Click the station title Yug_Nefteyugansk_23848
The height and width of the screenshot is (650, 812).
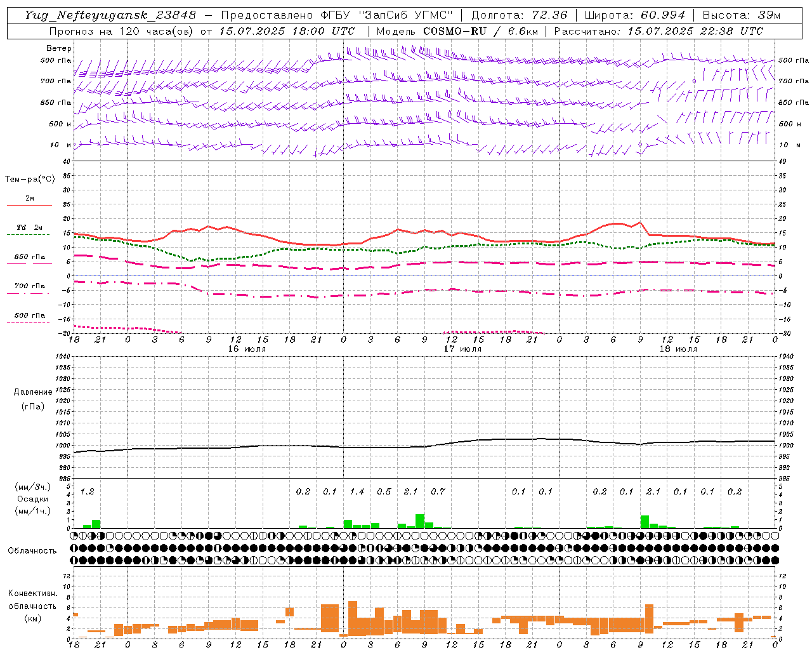110,15
